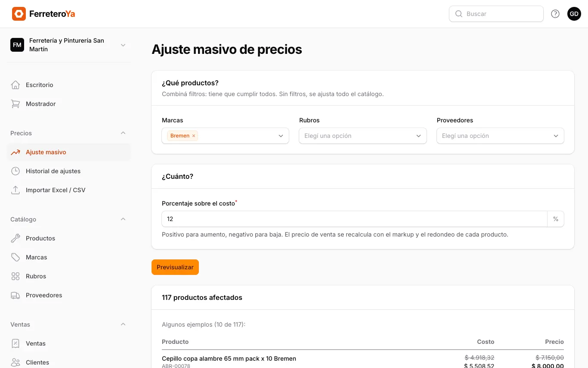Open Mostrador from the sidebar
Image resolution: width=588 pixels, height=368 pixels.
point(69,104)
